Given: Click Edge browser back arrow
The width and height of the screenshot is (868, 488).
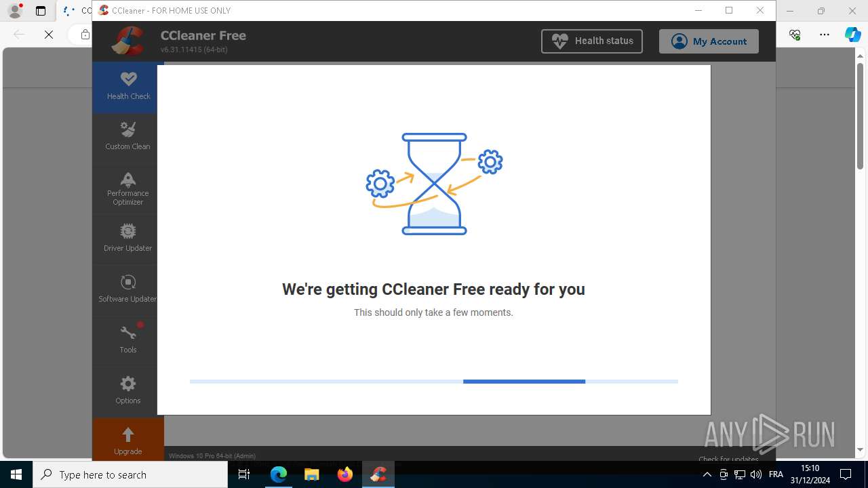Looking at the screenshot, I should (19, 35).
